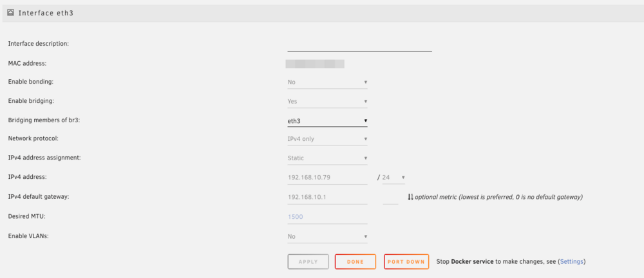Click the Interface eth3 section title

[x=46, y=13]
